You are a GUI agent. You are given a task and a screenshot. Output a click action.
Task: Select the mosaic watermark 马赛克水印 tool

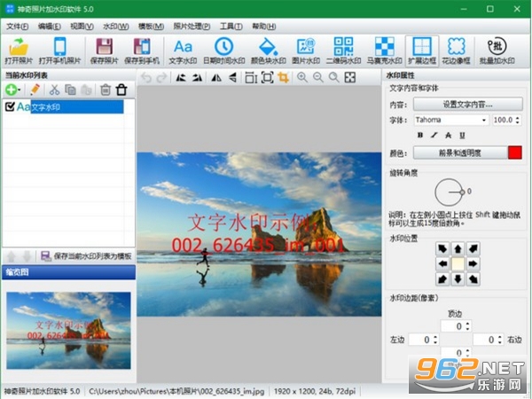(x=384, y=51)
